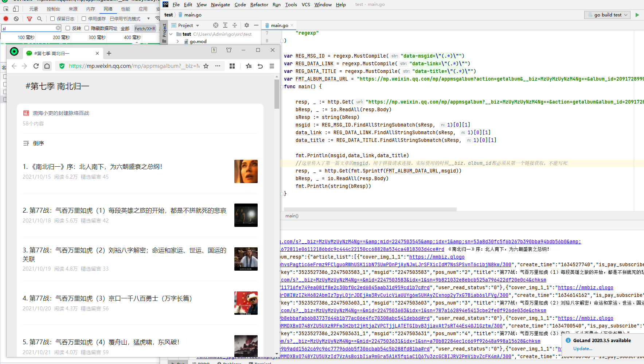Open thumbnail of article 第77战（1）每段英雄之旅
The height and width of the screenshot is (364, 644).
click(x=246, y=215)
